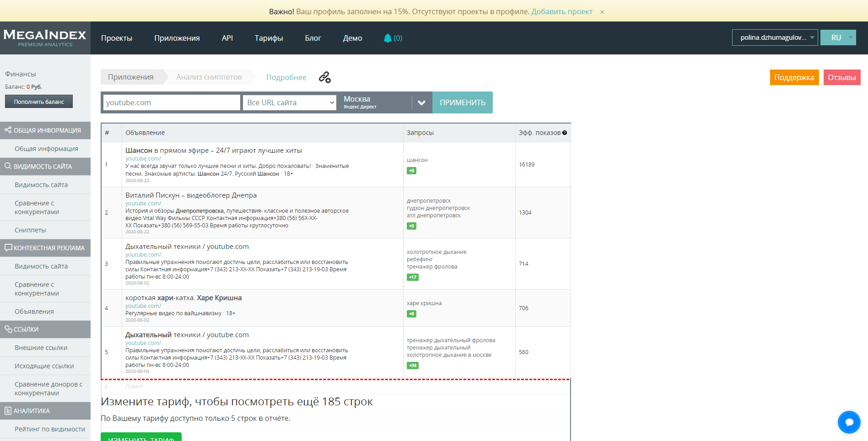Open the Тарифы menu item
The width and height of the screenshot is (868, 441).
coord(269,38)
